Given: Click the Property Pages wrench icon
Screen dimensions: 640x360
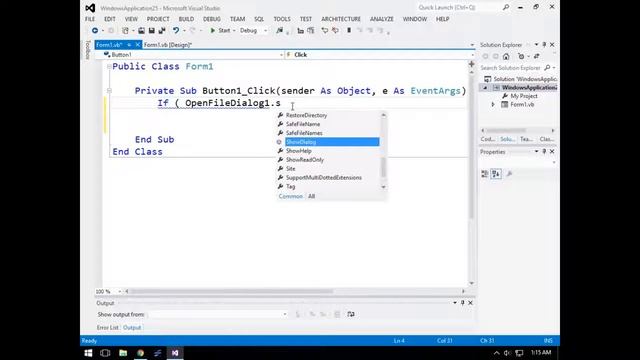Looking at the screenshot, I should (x=509, y=174).
